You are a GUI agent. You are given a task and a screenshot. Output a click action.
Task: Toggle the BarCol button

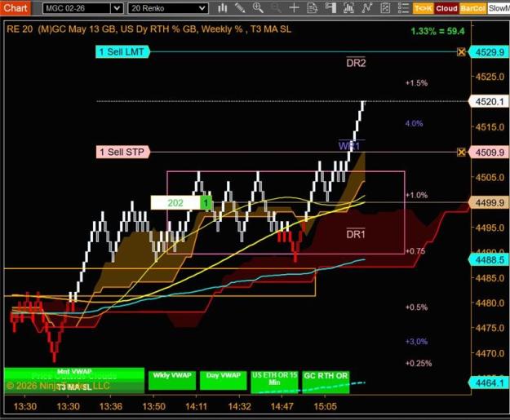(x=472, y=8)
